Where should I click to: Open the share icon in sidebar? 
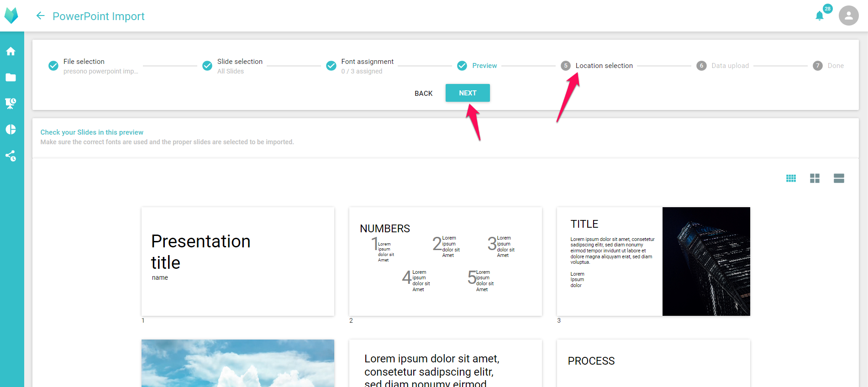(11, 156)
